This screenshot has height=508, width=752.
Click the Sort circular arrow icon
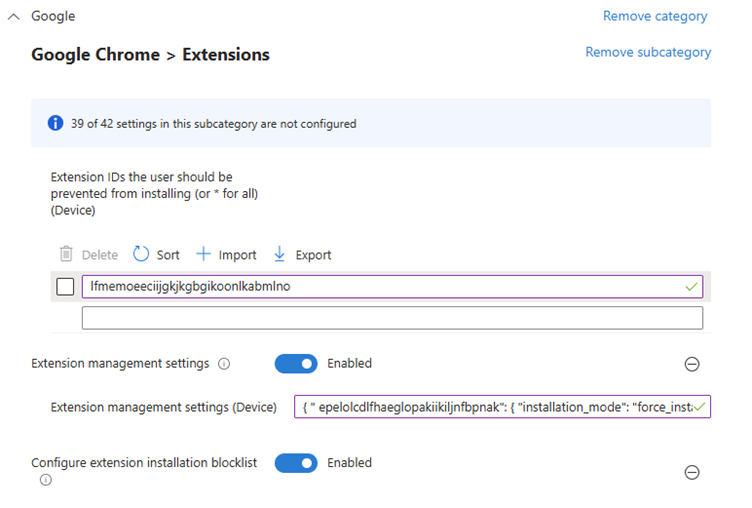141,254
